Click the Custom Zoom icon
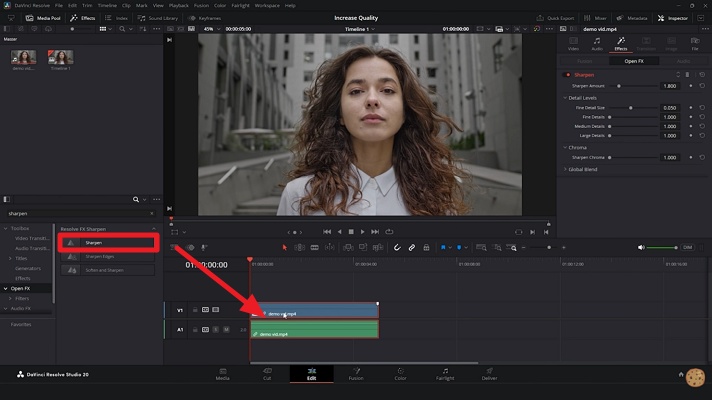 (x=512, y=247)
